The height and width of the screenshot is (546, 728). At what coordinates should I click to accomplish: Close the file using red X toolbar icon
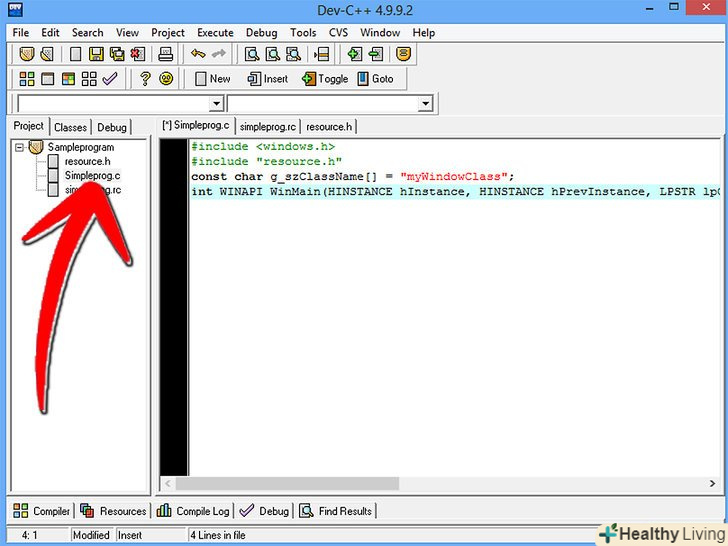tap(137, 54)
